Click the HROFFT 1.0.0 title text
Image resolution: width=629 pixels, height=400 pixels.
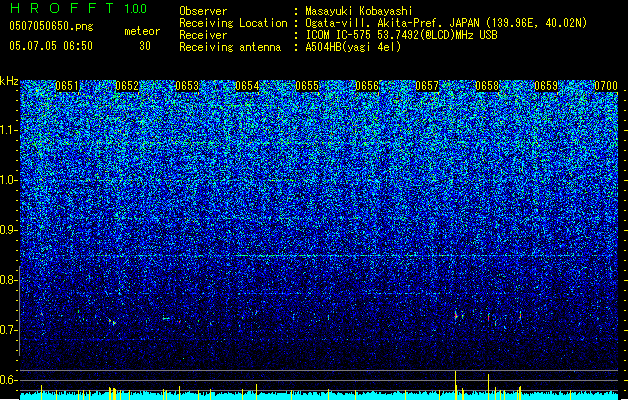[79, 8]
